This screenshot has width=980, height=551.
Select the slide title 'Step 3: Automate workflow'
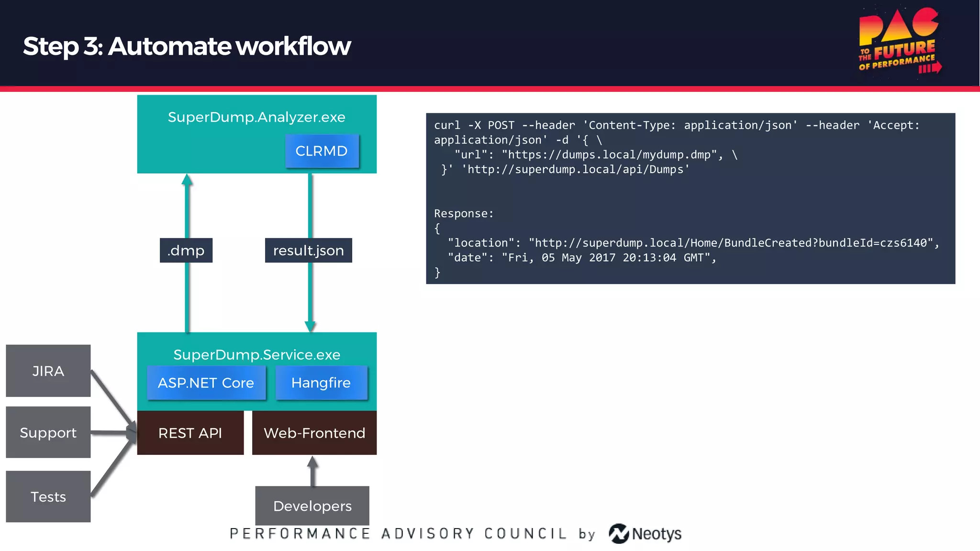[187, 46]
